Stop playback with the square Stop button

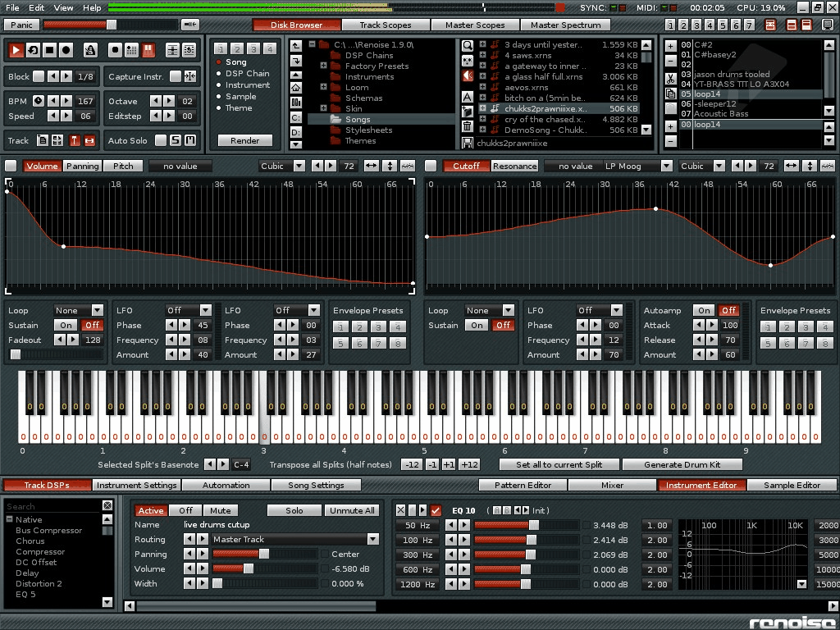[x=49, y=50]
